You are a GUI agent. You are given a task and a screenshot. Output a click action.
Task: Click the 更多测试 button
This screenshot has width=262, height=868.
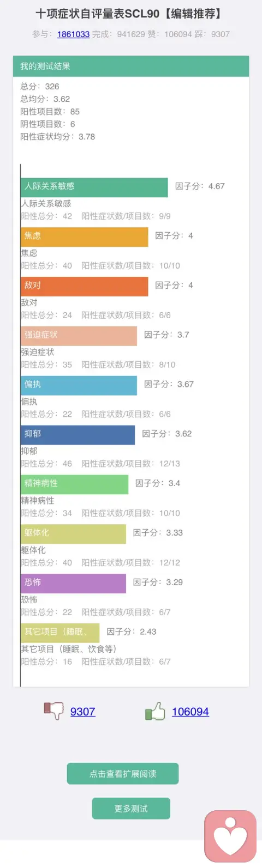pos(131,809)
